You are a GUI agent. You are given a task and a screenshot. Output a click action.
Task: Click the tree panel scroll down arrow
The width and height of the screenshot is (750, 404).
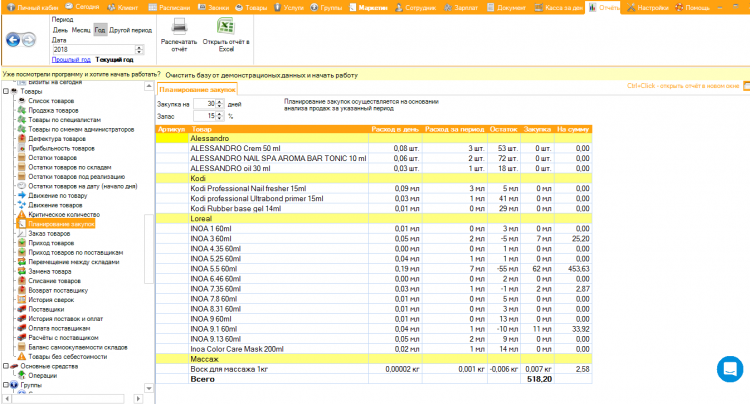(149, 388)
